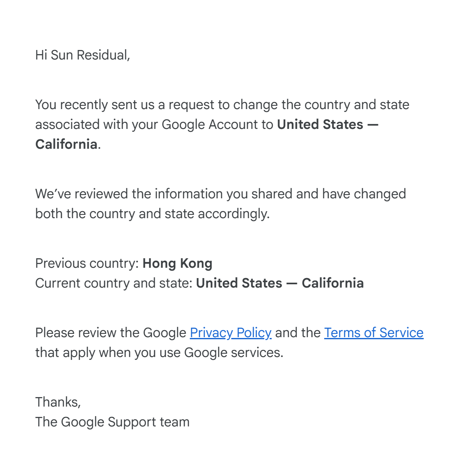Click "that apply when you use Google services." line
Viewport: 465px width, 476px height.
click(159, 352)
